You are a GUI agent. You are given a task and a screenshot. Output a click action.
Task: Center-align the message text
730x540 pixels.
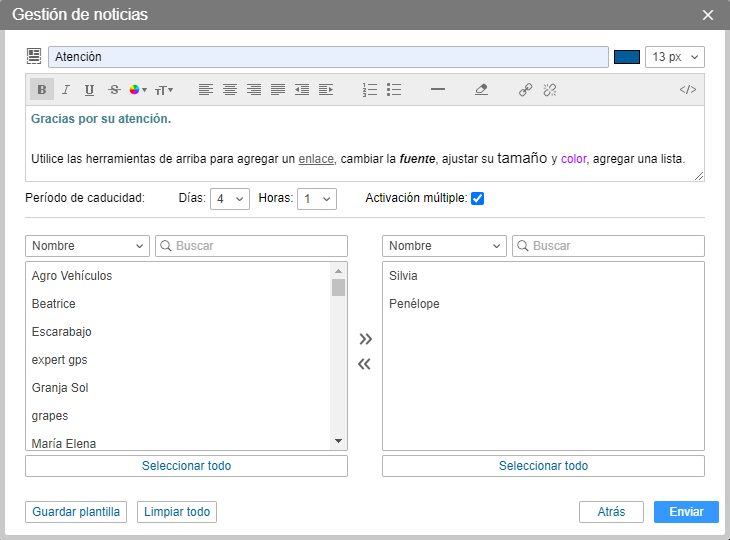pyautogui.click(x=230, y=90)
